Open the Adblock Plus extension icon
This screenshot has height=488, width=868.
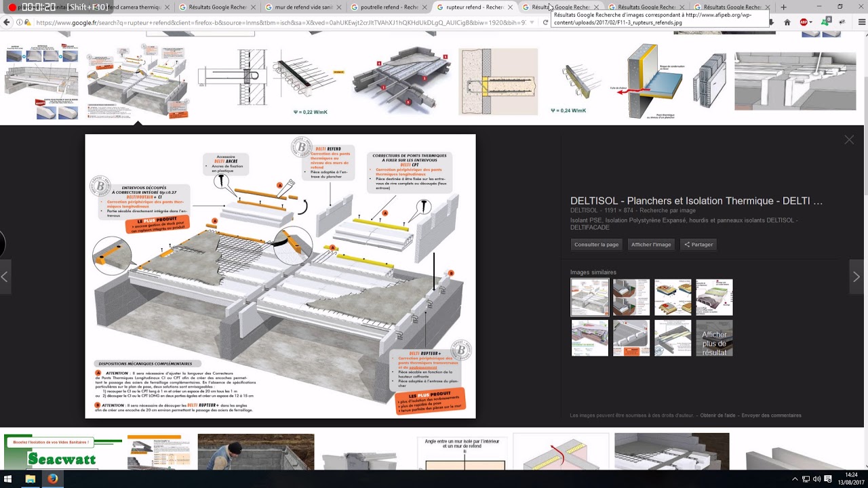click(x=804, y=22)
